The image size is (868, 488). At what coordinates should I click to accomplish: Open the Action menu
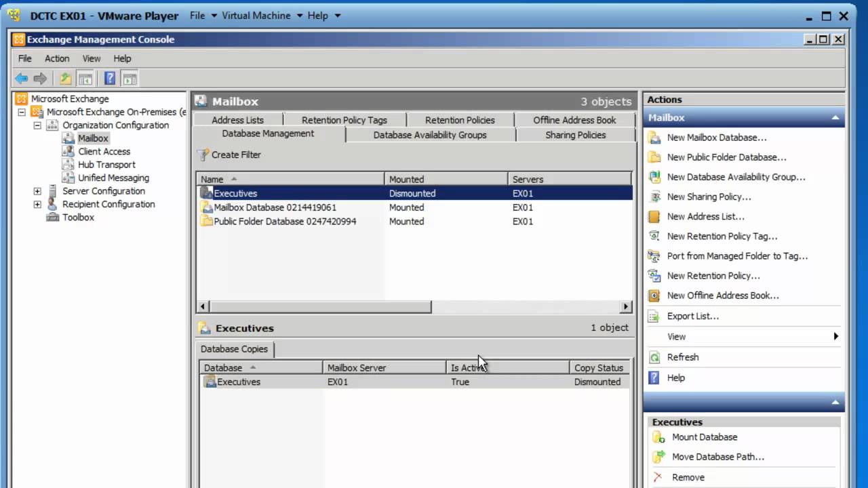click(x=57, y=59)
